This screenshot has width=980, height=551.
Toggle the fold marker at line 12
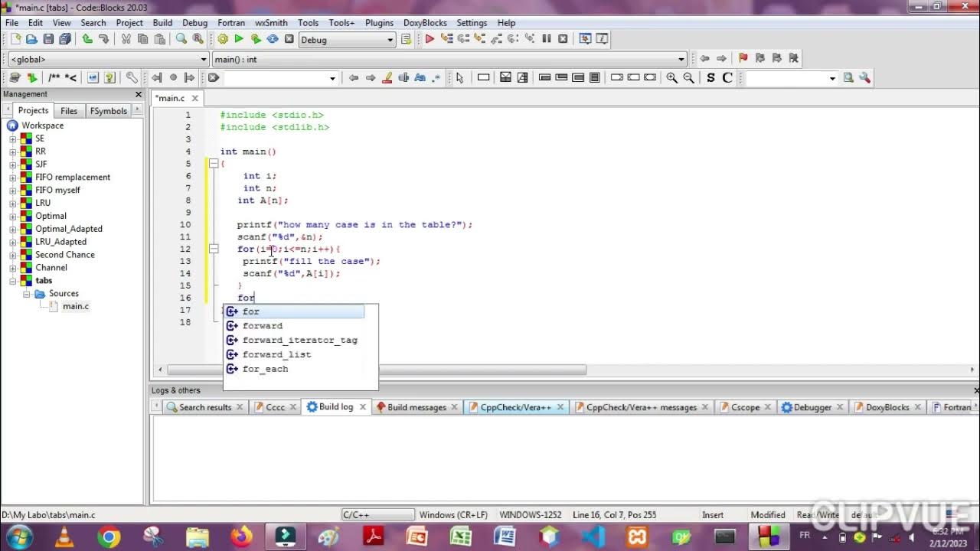[214, 249]
